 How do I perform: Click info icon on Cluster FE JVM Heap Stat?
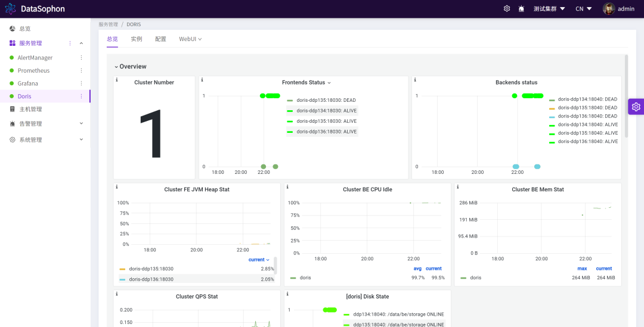pyautogui.click(x=117, y=187)
